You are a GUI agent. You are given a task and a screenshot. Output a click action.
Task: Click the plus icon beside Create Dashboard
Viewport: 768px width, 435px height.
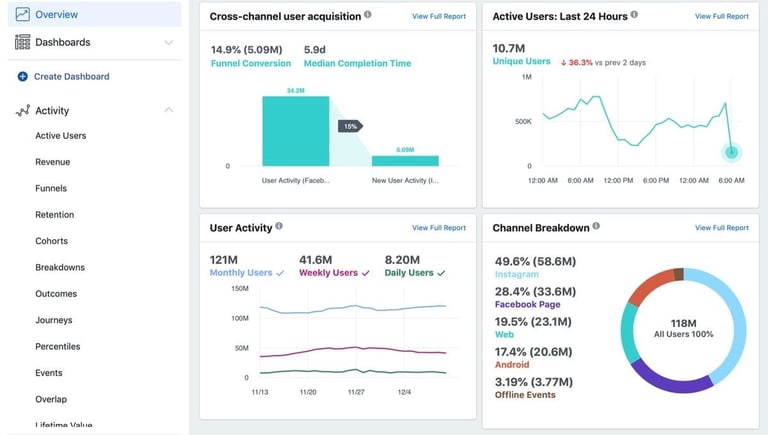click(x=23, y=76)
